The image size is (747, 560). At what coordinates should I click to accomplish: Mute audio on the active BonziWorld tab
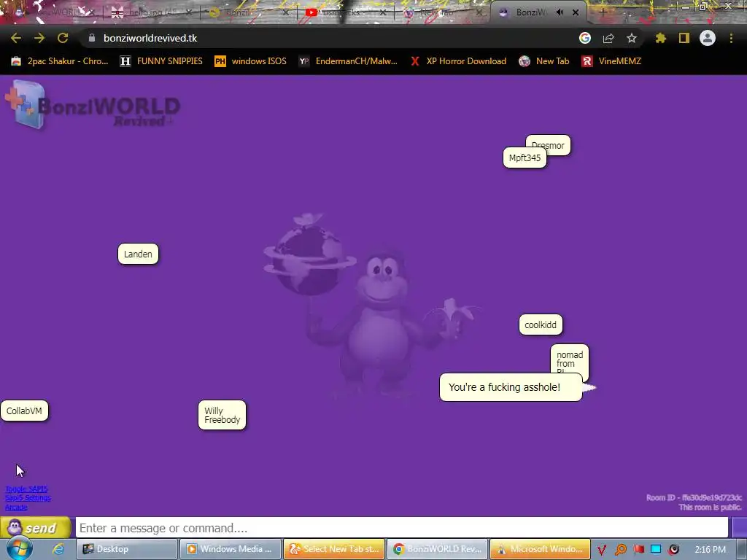tap(560, 12)
